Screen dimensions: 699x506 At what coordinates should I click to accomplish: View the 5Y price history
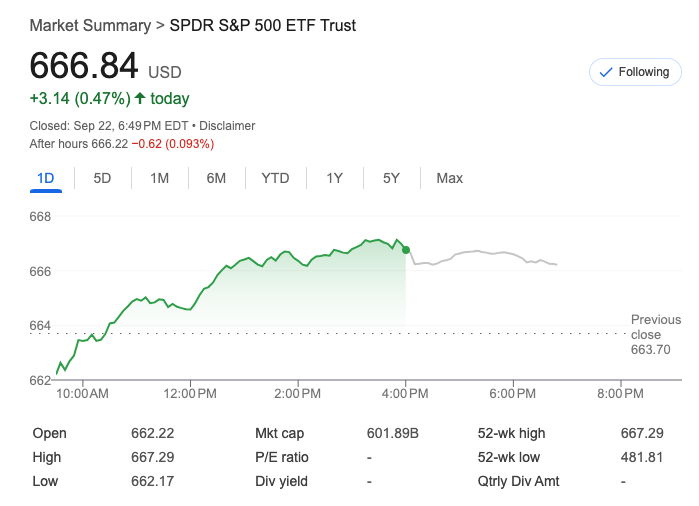pos(391,178)
